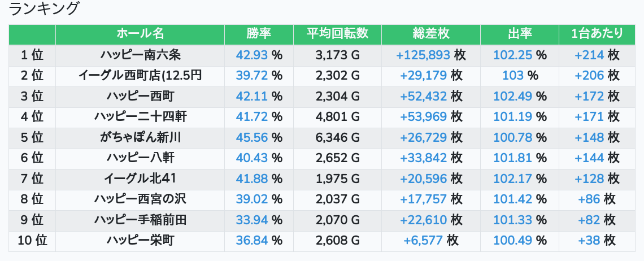Click ハッピー西宮の沢 hall name
The image size is (644, 261).
(x=140, y=199)
